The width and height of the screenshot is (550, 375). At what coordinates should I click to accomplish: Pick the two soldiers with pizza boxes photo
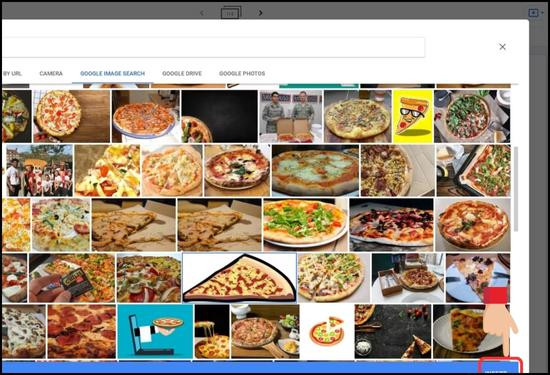click(x=291, y=116)
